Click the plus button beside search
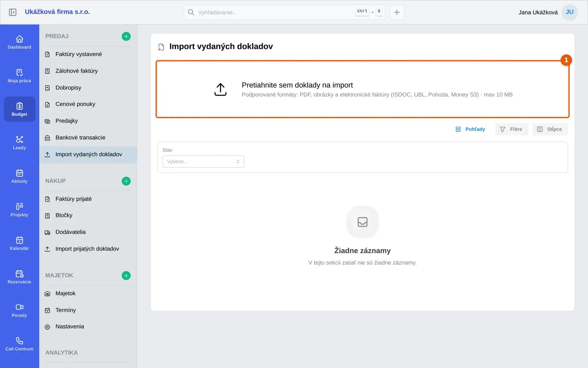Screen dimensions: 588x368 tap(397, 12)
